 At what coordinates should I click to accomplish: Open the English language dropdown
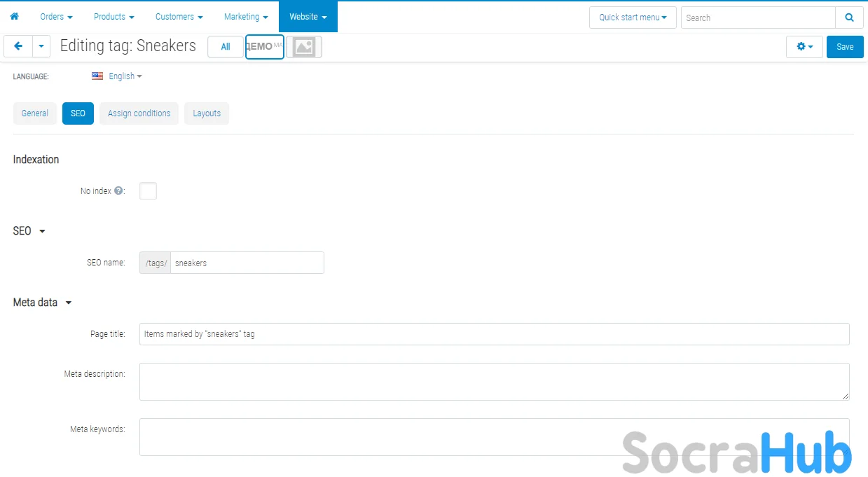(x=125, y=76)
